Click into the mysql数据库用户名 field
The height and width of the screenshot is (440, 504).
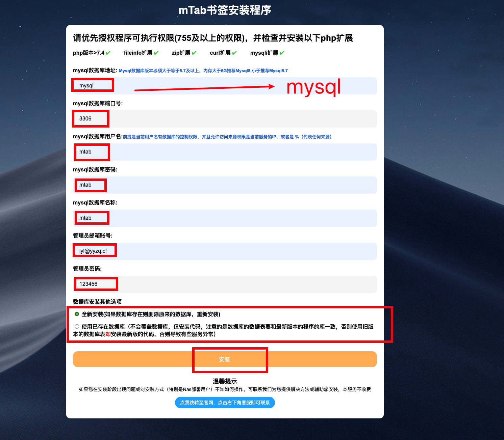[225, 152]
